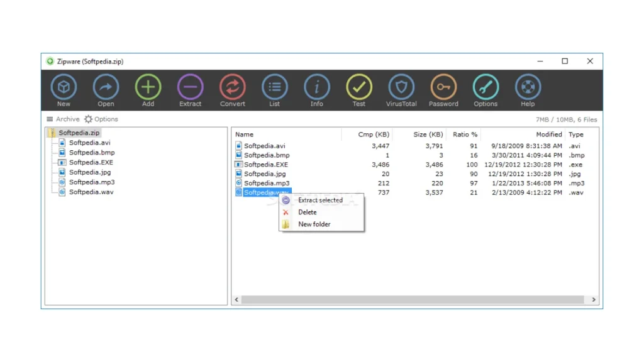
Task: Select Softpedia.jpg row in file list
Action: coord(415,173)
